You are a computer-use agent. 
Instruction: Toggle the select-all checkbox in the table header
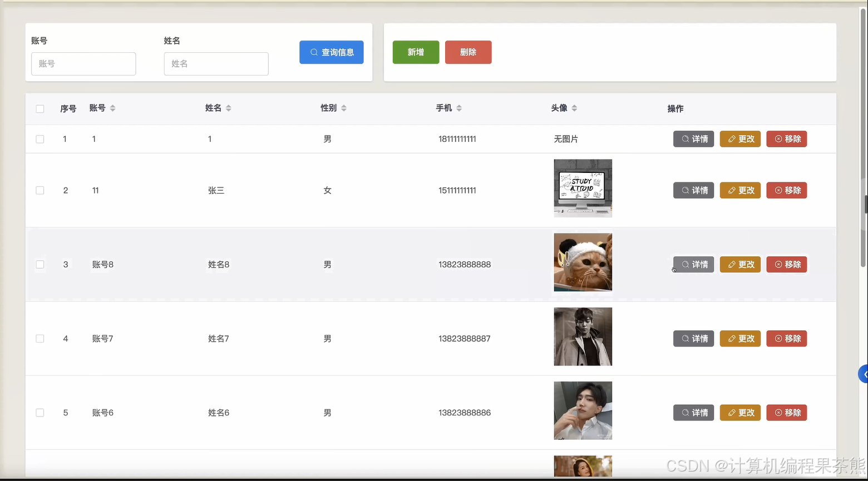point(40,109)
